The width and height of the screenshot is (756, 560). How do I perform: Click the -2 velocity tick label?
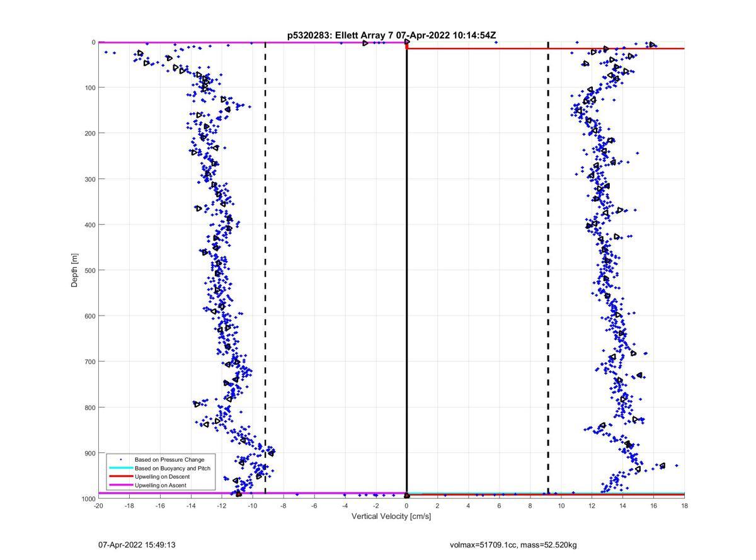click(x=376, y=505)
